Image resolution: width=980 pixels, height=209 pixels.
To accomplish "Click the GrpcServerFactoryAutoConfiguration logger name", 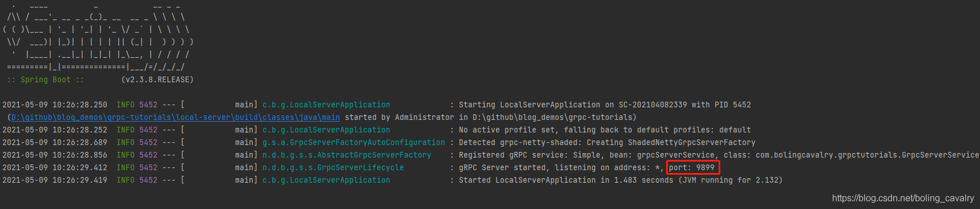I will click(353, 142).
